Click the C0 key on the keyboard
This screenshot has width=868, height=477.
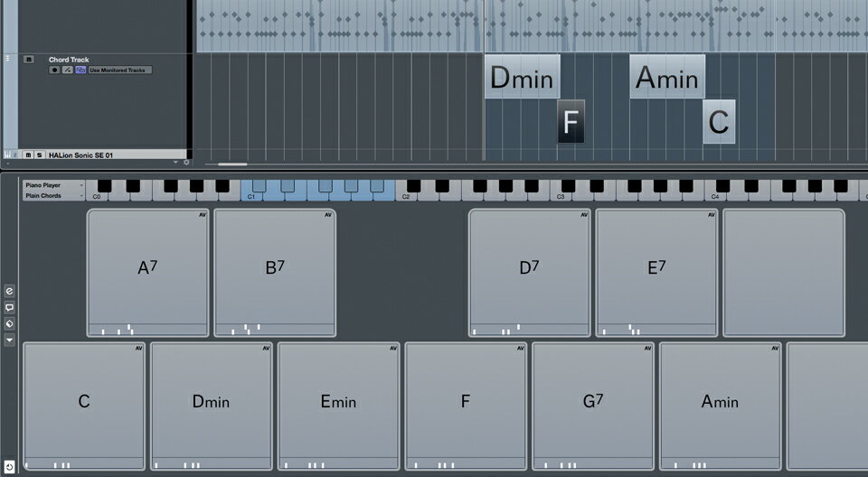pos(97,195)
